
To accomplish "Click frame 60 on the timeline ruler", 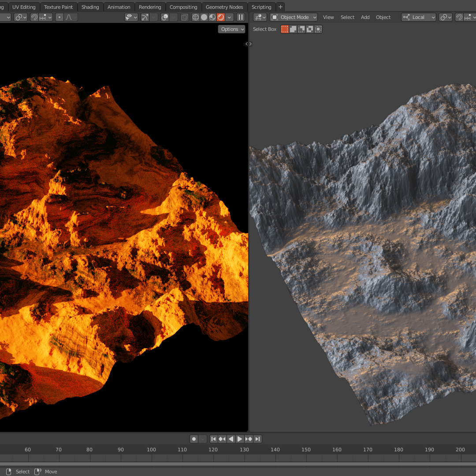I will tap(28, 450).
